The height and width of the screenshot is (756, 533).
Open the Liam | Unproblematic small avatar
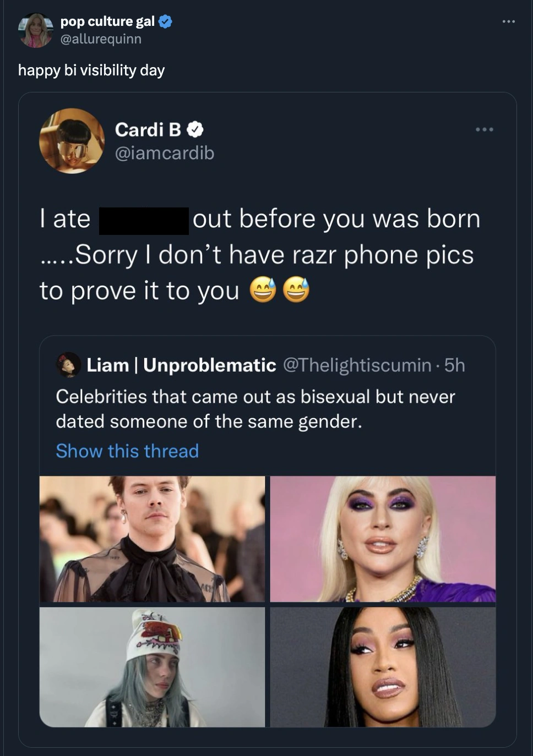[x=69, y=365]
